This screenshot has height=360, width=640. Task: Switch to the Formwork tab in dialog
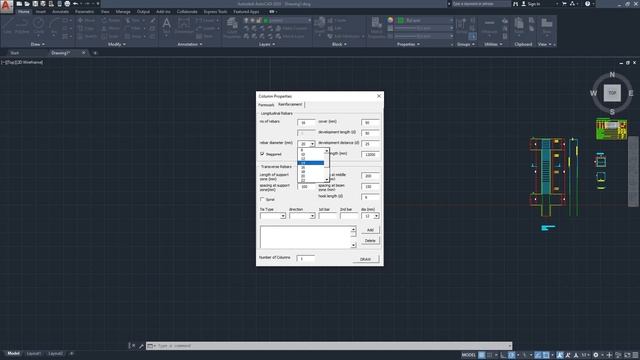tap(266, 105)
